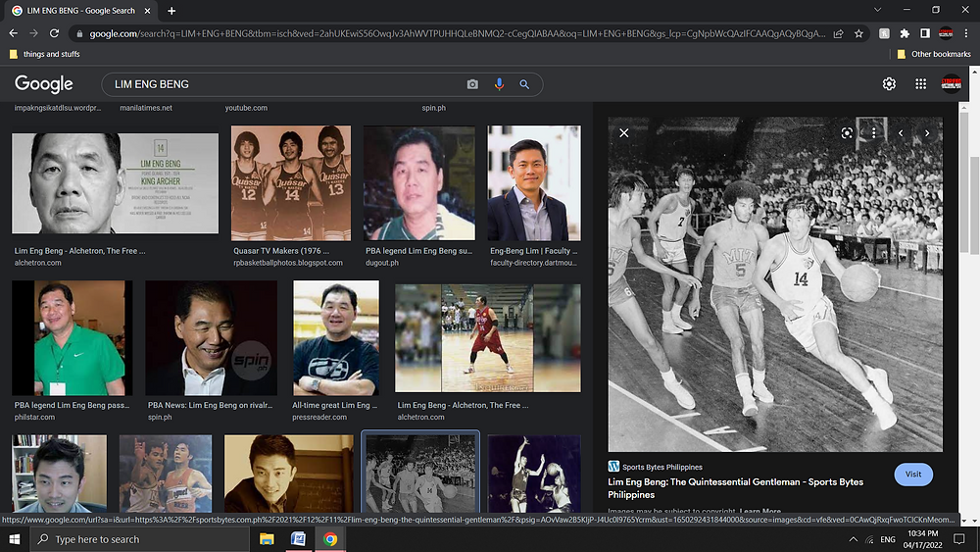Open the Word document on the taskbar
The image size is (980, 552).
[x=298, y=539]
